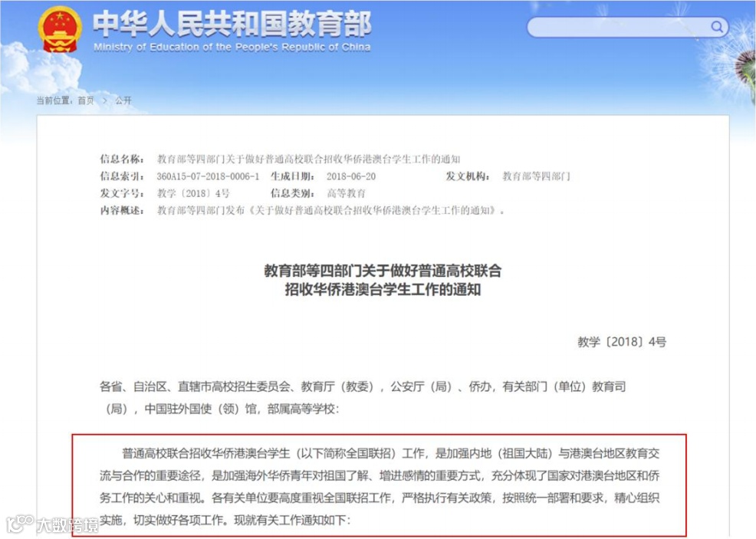The height and width of the screenshot is (539, 756).
Task: Select the 信息名称 label
Action: [x=121, y=159]
